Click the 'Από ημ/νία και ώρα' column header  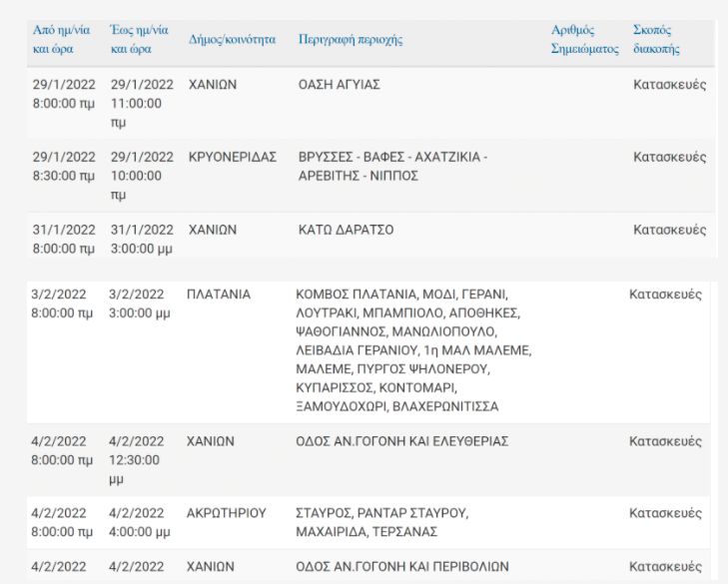pyautogui.click(x=61, y=39)
